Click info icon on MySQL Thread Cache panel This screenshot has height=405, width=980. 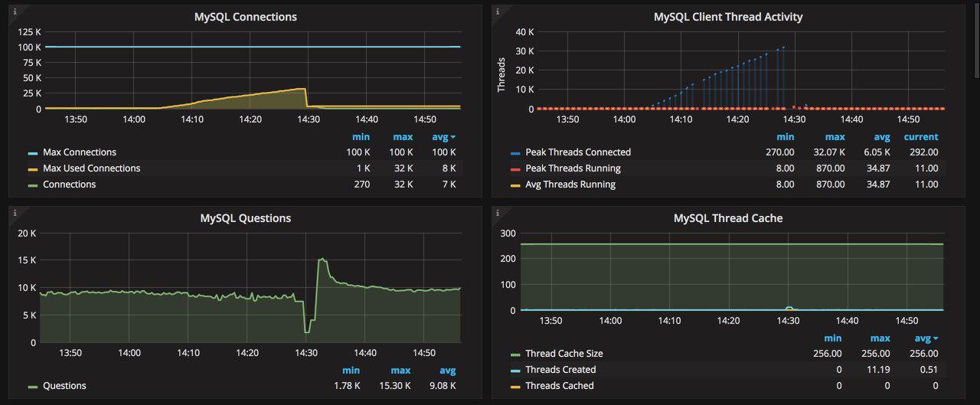(498, 213)
